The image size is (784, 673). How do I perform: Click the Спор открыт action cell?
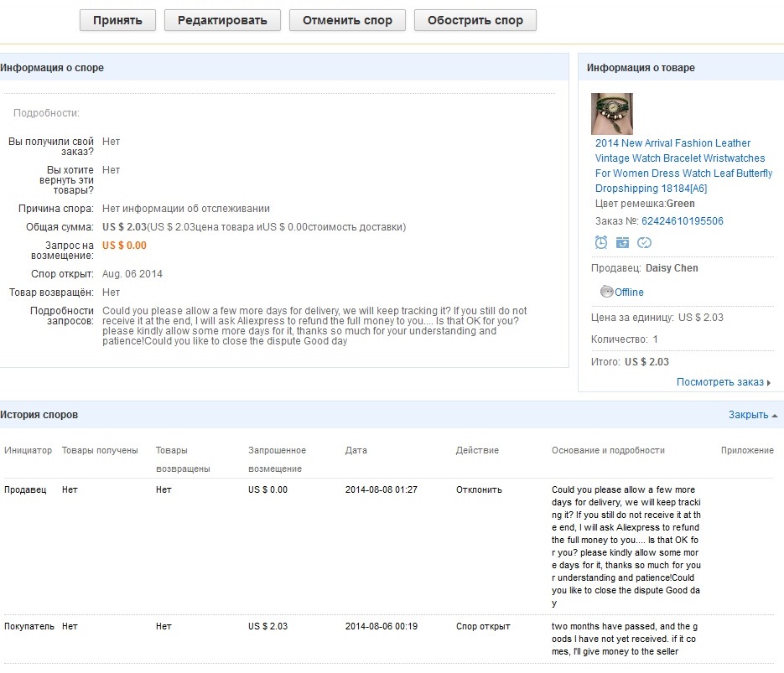coord(483,626)
